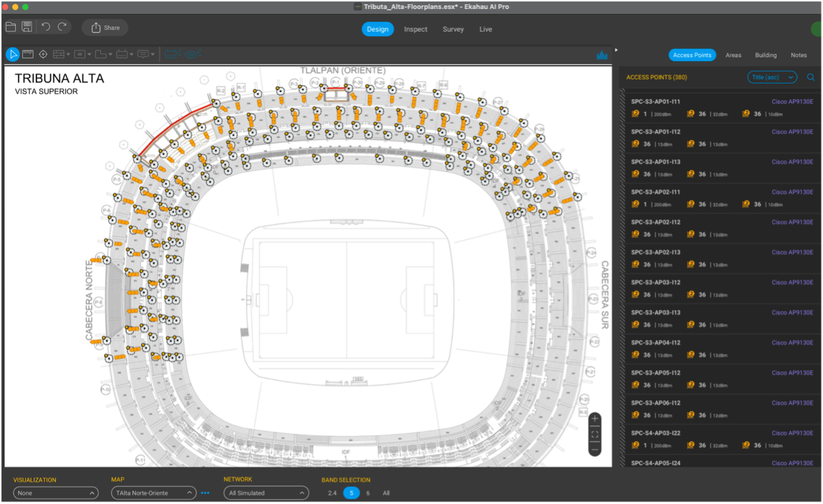The width and height of the screenshot is (823, 504).
Task: Open the Visualization dropdown set to None
Action: (x=56, y=493)
